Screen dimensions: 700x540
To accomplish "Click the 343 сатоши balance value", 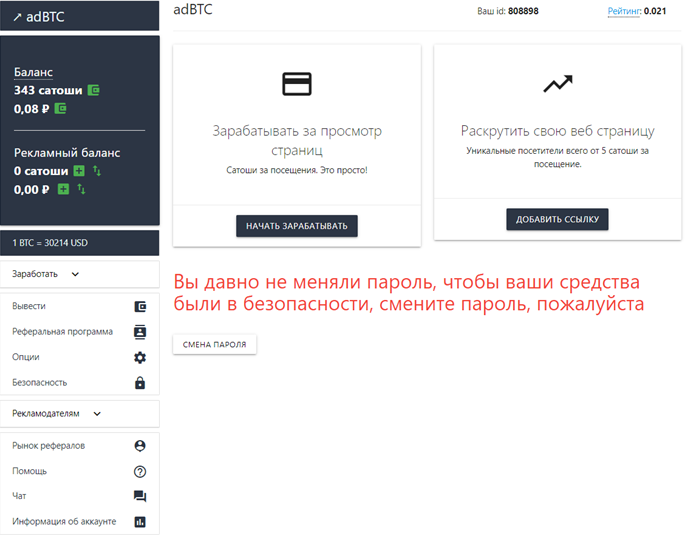I will coord(48,90).
